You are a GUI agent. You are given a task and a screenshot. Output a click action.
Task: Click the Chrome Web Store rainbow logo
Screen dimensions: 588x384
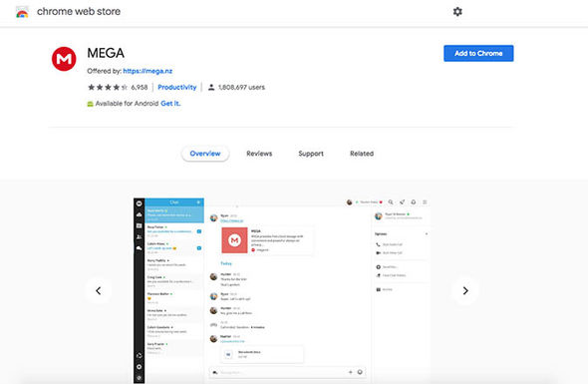click(x=22, y=12)
